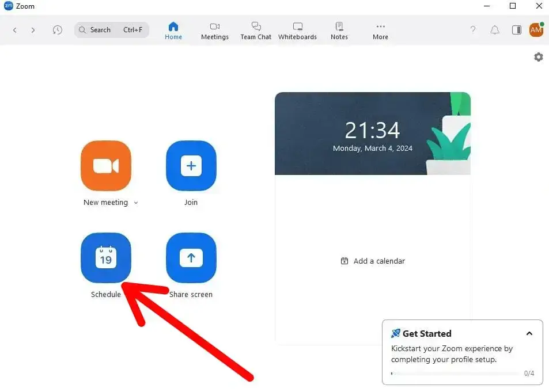Click the history clock icon

[x=58, y=30]
